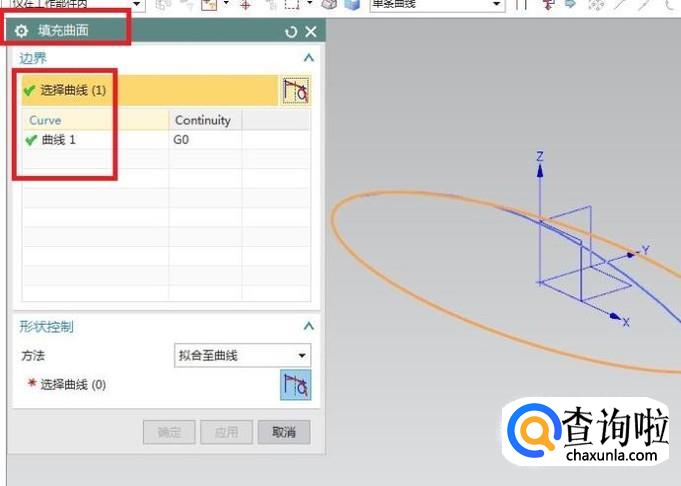
Task: Click the Continuity column header
Action: point(204,120)
